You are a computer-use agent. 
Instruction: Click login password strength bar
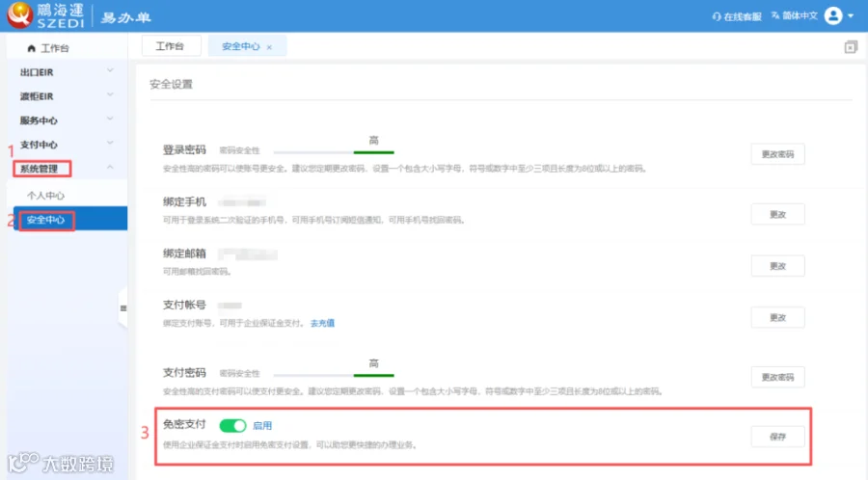click(334, 152)
